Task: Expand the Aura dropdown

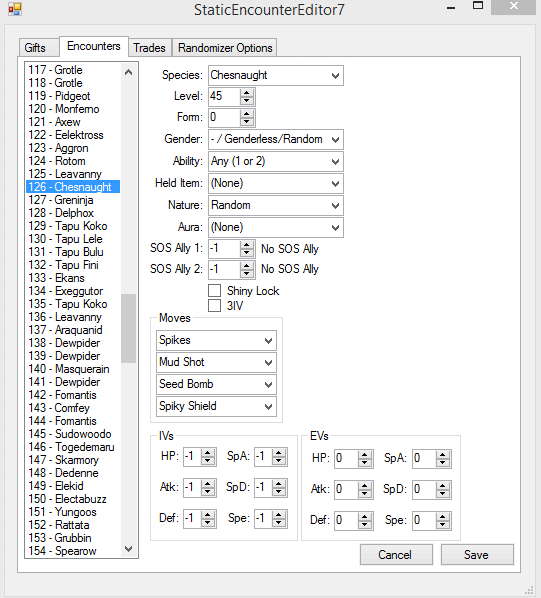Action: click(x=276, y=227)
